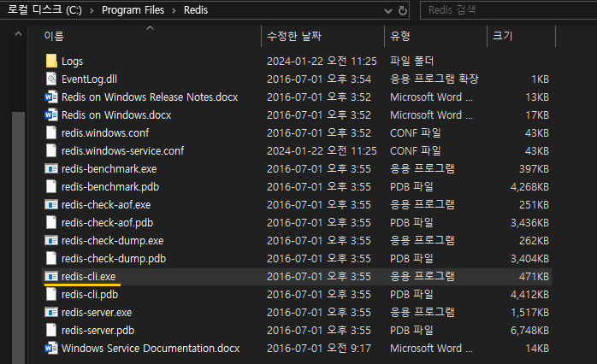Click the redis-check-dump.exe application icon
The height and width of the screenshot is (364, 597).
click(x=51, y=240)
